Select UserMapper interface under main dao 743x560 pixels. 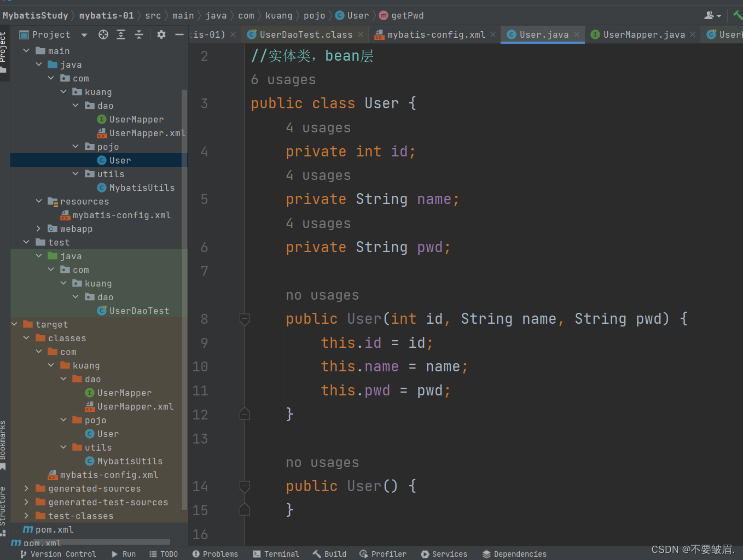pyautogui.click(x=130, y=119)
